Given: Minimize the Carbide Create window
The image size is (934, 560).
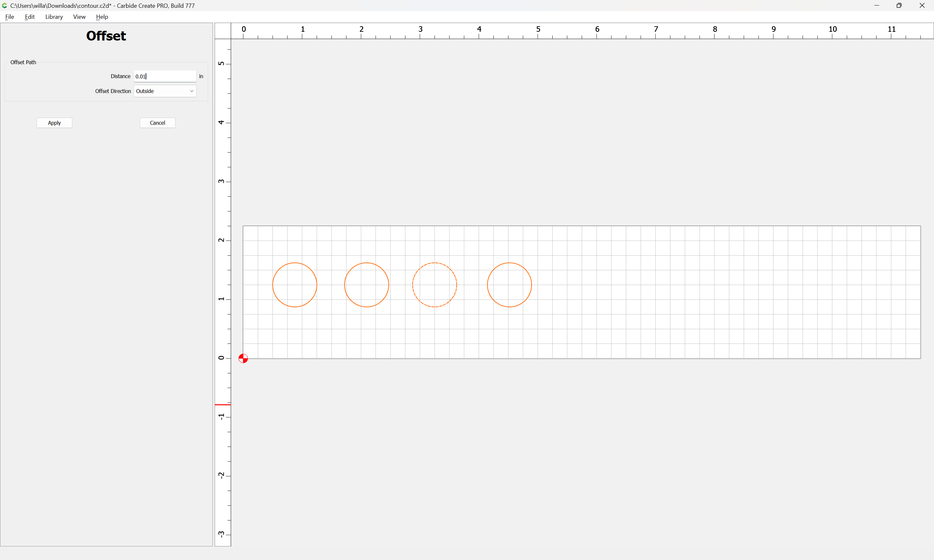Looking at the screenshot, I should (x=876, y=5).
